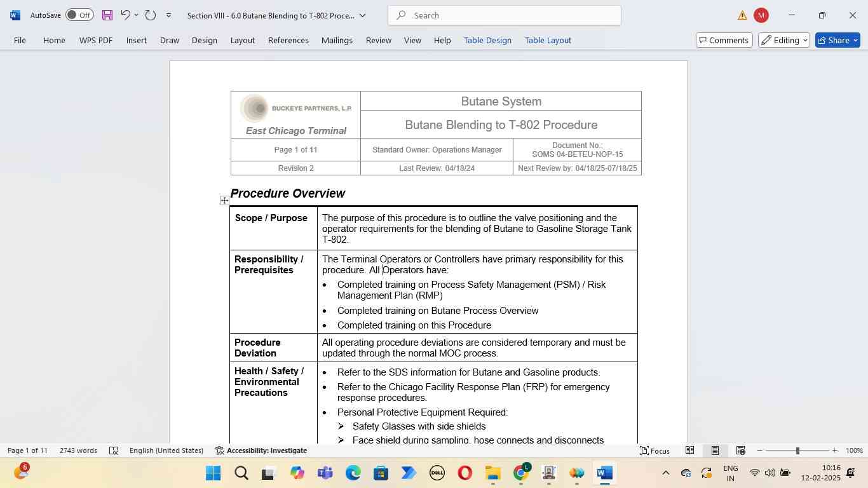Switch to the Layout tab
868x488 pixels.
[x=243, y=40]
